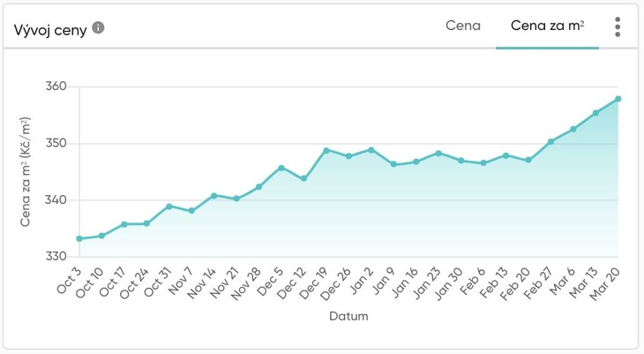Image resolution: width=644 pixels, height=354 pixels.
Task: Click the Vývoj ceny heading
Action: (50, 30)
